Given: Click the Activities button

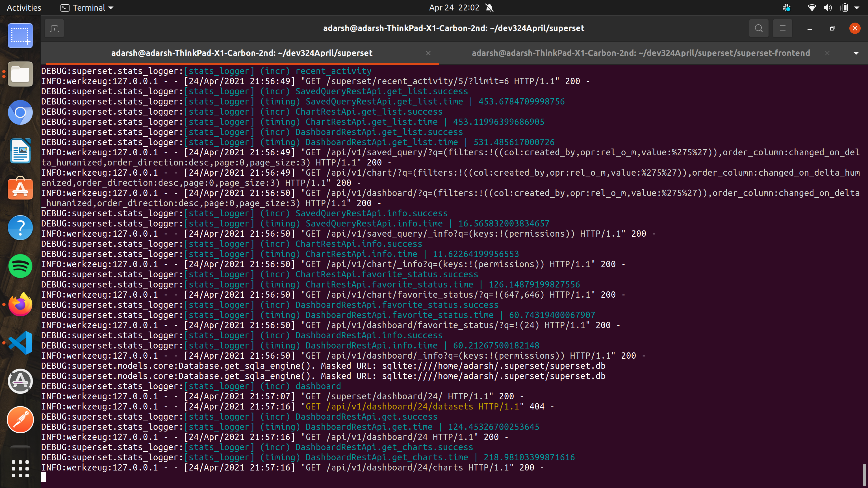Looking at the screenshot, I should (x=24, y=8).
